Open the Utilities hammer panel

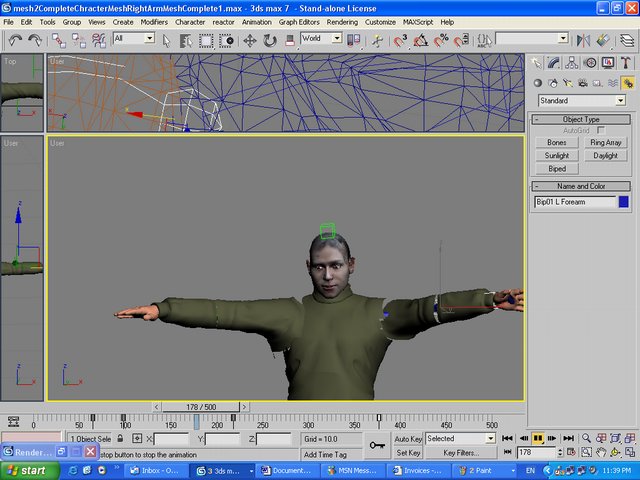click(x=627, y=64)
